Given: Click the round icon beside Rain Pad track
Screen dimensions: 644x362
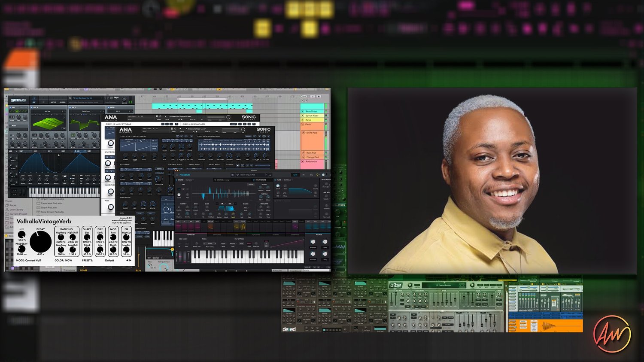Looking at the screenshot, I should pos(303,153).
